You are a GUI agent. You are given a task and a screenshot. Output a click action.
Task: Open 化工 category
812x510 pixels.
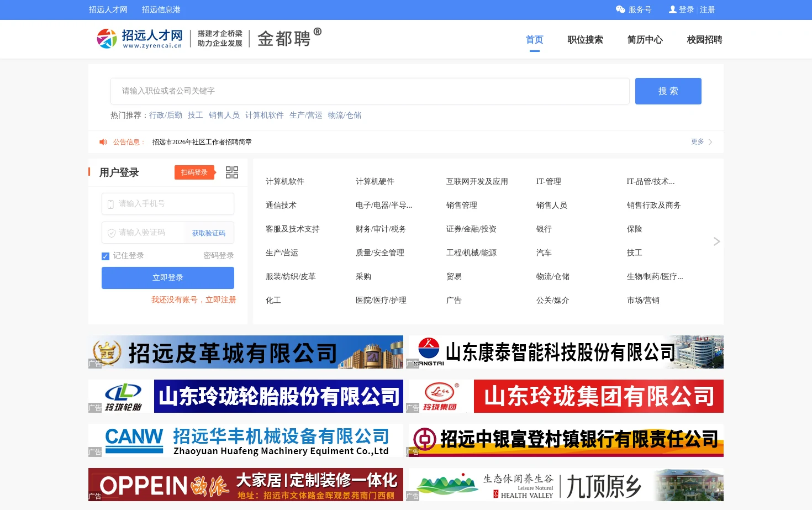[x=273, y=300]
